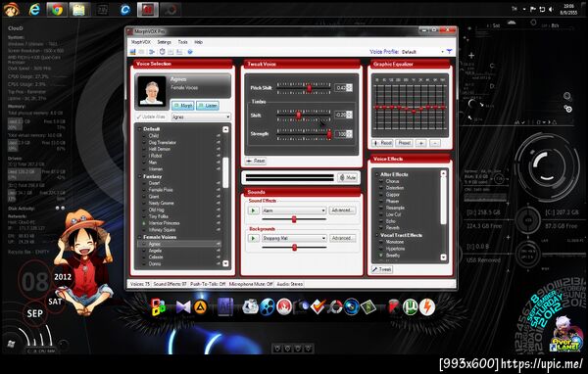This screenshot has width=588, height=374.
Task: Click the first blue icon in MorphVOX toolbar
Action: [133, 52]
